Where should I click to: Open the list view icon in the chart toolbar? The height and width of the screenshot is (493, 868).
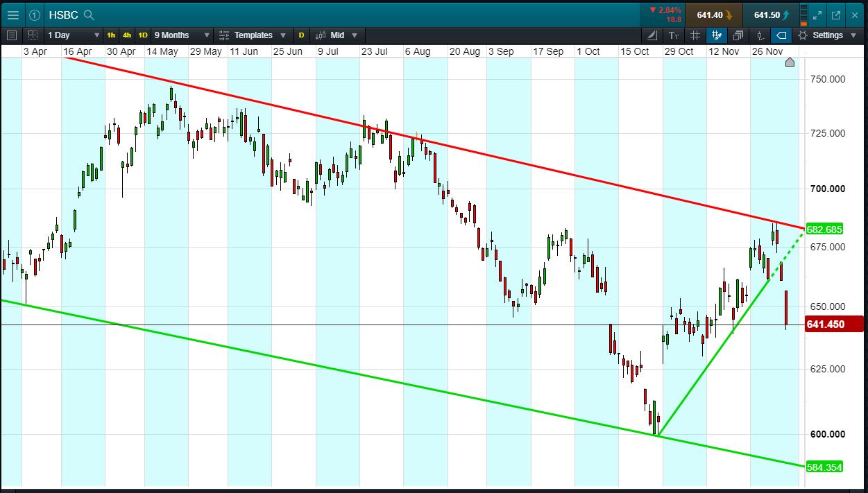pyautogui.click(x=12, y=35)
